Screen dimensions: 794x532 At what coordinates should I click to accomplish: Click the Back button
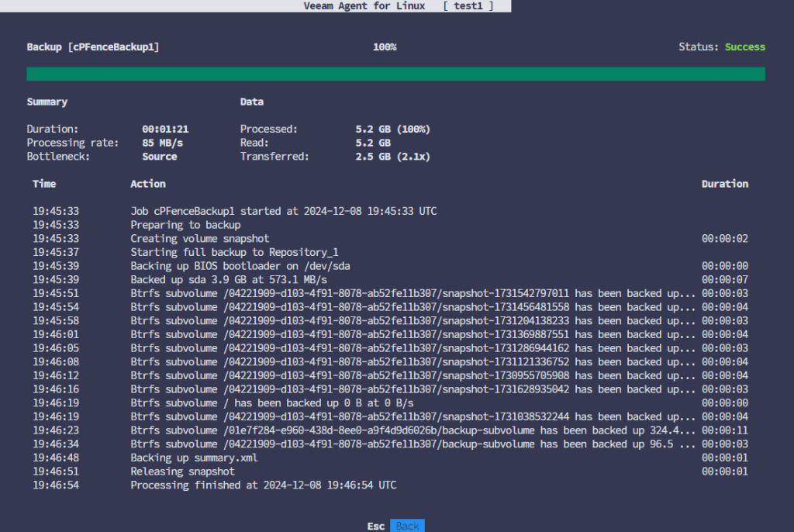407,526
